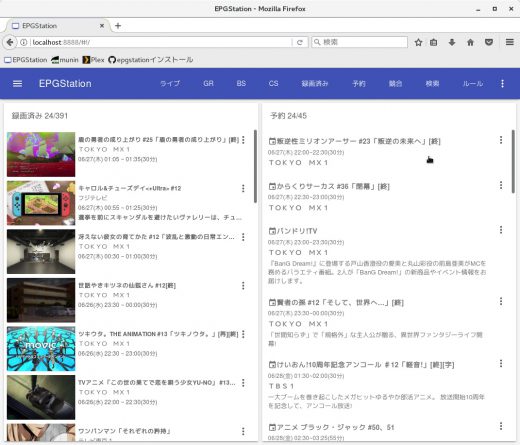Show site information icon in URL bar
520x445 pixels.
coord(24,42)
